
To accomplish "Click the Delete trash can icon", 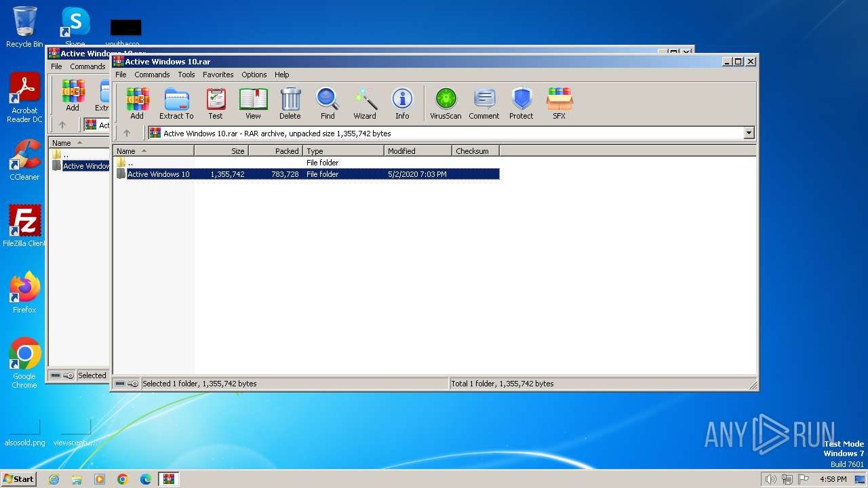I will point(290,104).
